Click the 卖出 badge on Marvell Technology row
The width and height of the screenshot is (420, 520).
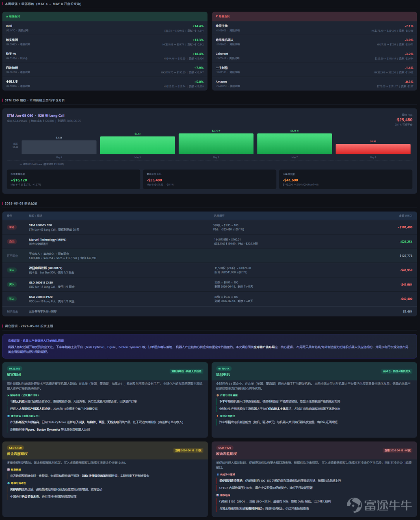pos(12,242)
